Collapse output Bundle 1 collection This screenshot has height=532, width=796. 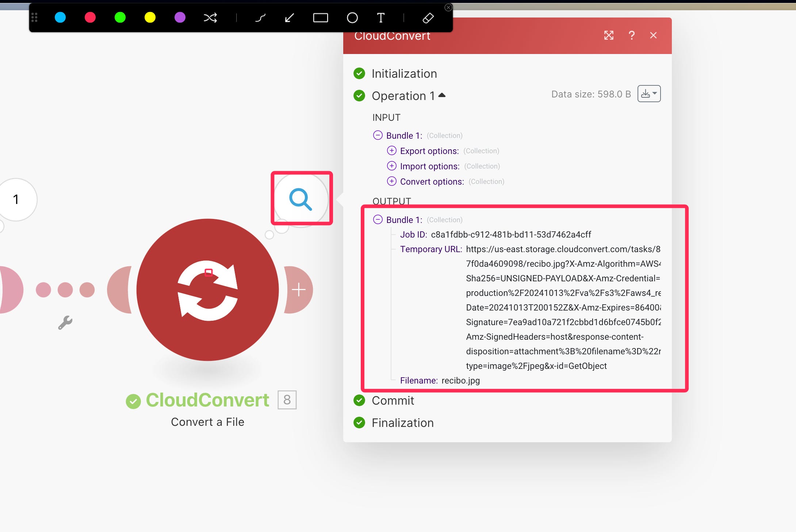[378, 219]
